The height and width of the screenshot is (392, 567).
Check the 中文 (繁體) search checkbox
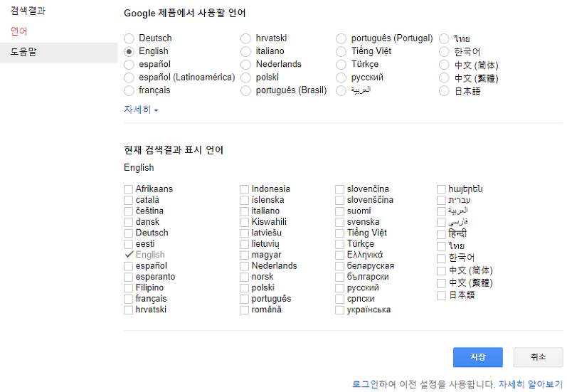pyautogui.click(x=441, y=282)
